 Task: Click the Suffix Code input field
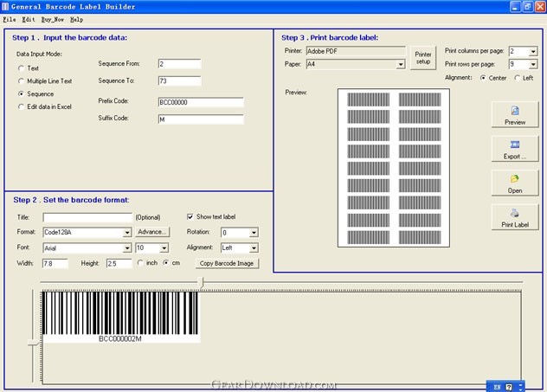click(201, 119)
